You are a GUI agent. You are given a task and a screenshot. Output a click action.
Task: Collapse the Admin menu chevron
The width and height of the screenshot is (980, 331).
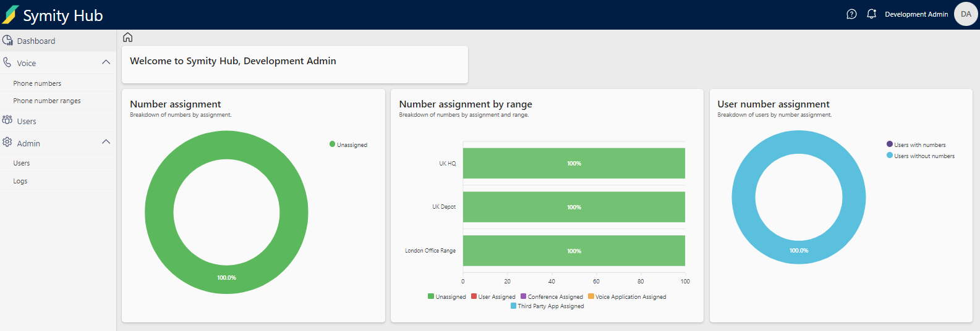click(106, 142)
